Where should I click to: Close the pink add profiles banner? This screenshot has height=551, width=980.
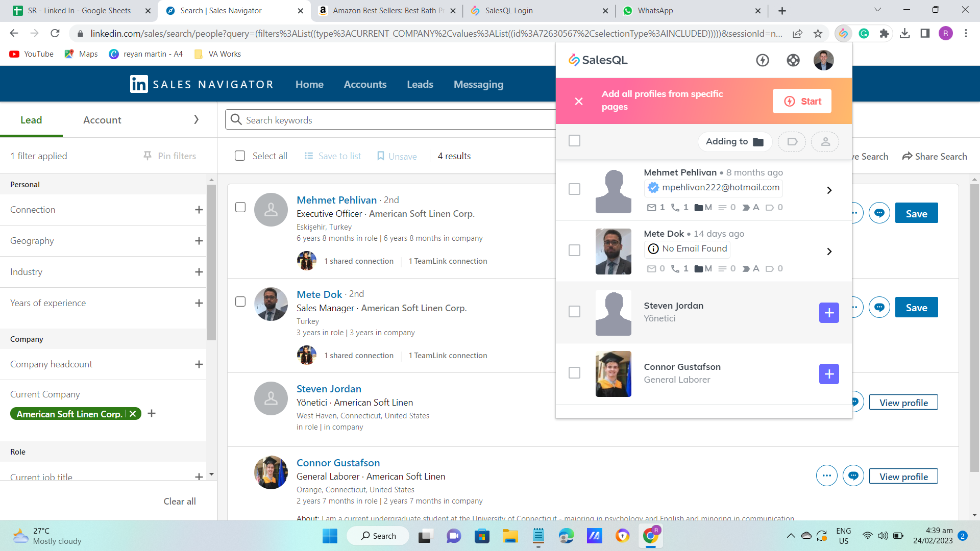(579, 101)
